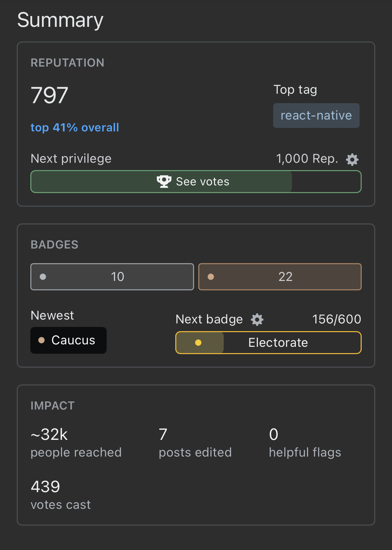
Task: Click the 0 helpful flags stat
Action: (x=305, y=443)
